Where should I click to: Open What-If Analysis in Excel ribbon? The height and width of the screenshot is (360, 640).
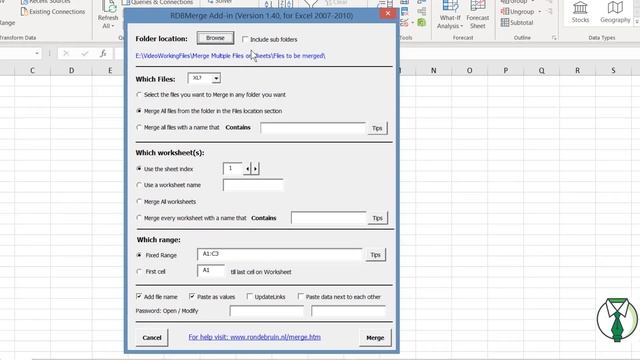[x=450, y=15]
